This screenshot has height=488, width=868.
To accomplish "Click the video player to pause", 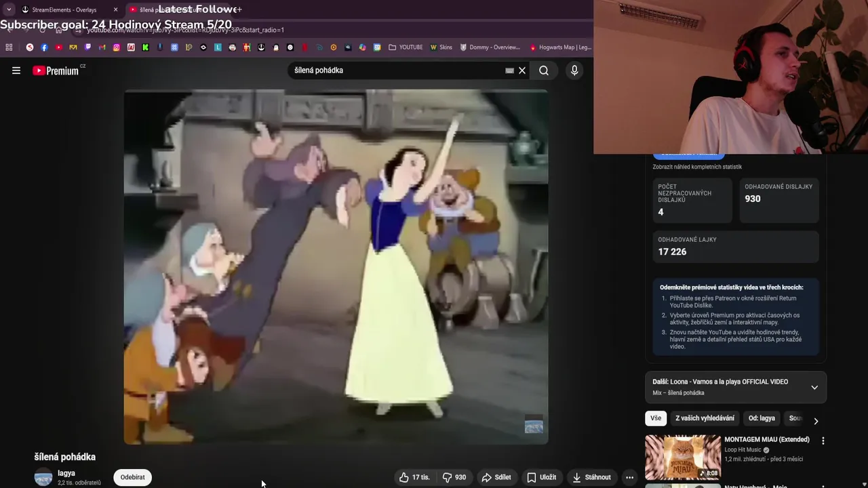I will coord(336,266).
